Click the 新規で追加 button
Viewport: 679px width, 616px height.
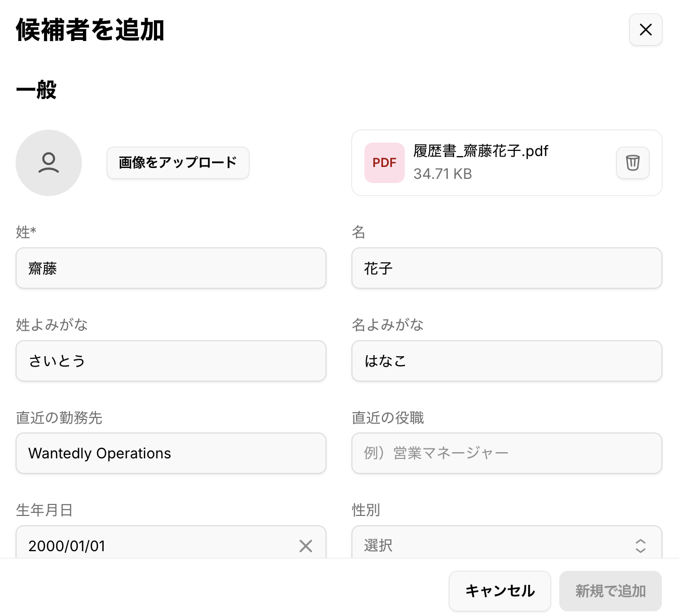tap(610, 591)
